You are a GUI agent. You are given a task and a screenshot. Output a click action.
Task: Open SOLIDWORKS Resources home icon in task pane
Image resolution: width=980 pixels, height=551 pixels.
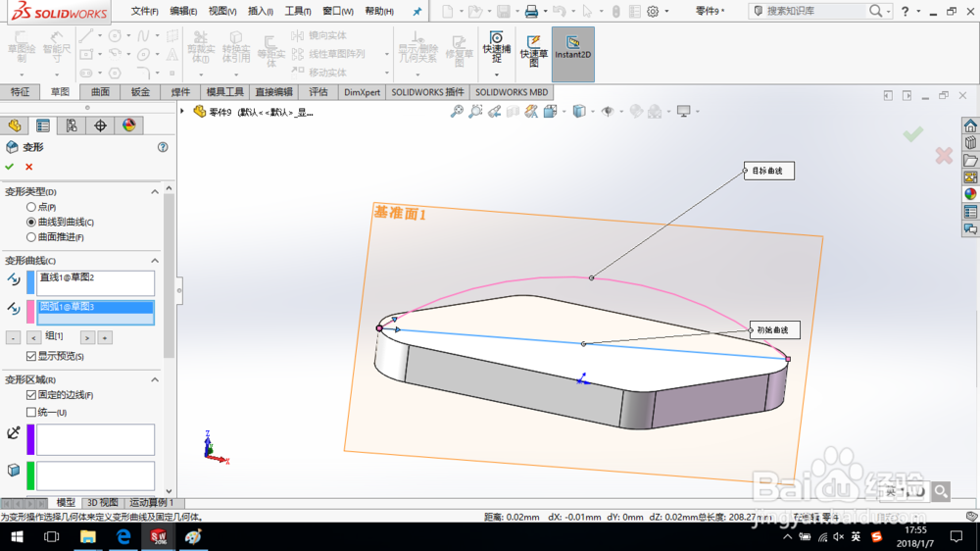pyautogui.click(x=970, y=125)
